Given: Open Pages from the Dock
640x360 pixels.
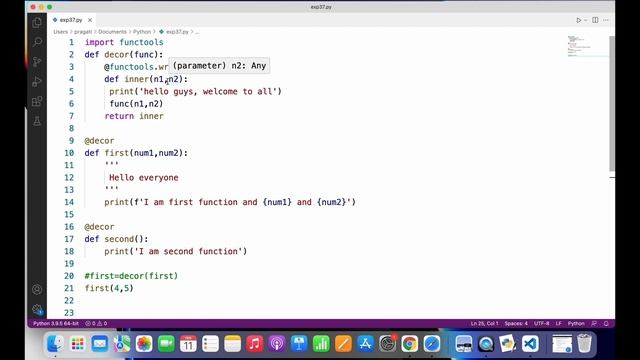Looking at the screenshot, I should click(x=343, y=343).
